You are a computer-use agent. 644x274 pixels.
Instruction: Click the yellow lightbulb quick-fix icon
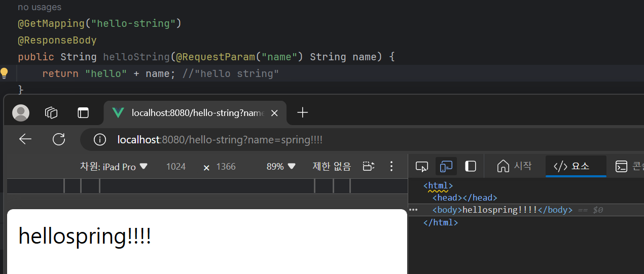point(4,73)
